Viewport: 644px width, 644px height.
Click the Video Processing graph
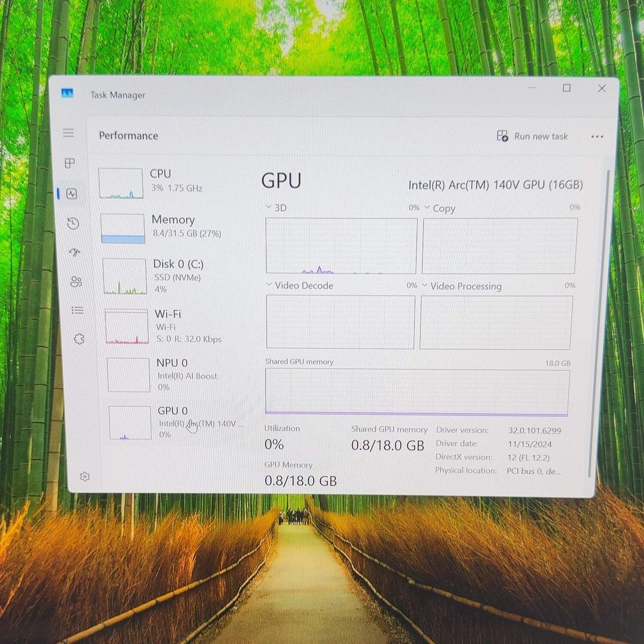point(496,322)
